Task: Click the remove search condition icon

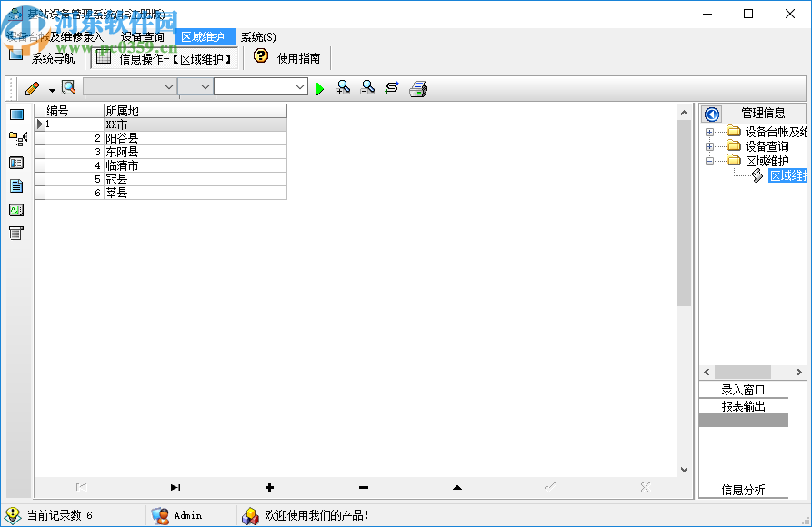Action: pyautogui.click(x=367, y=87)
